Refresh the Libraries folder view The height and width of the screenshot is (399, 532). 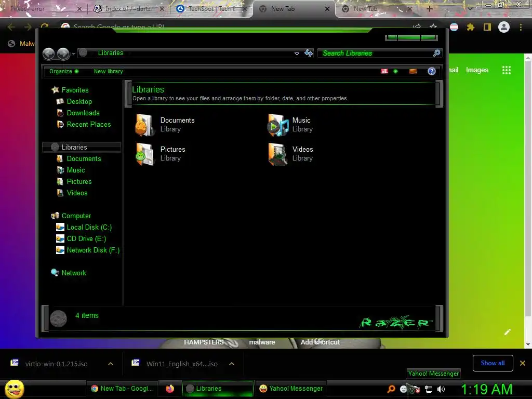click(x=309, y=54)
